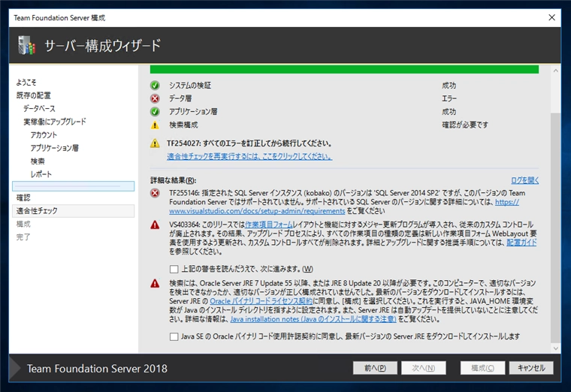Click the red triangle icon beside VS403364 warning
This screenshot has height=392, width=571.
click(155, 225)
